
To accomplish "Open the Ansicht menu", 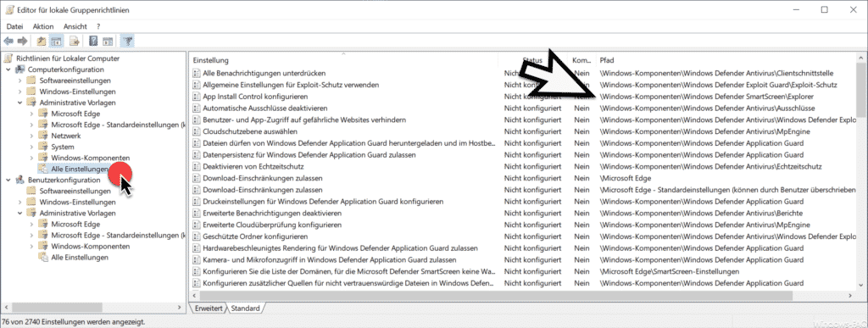I will point(75,26).
